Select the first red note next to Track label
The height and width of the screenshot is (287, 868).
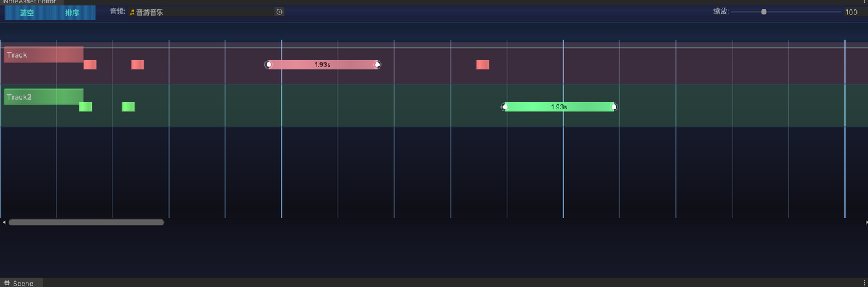point(90,64)
